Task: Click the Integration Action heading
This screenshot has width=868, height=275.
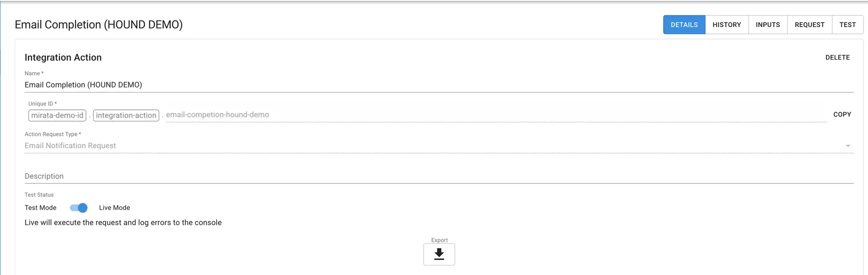Action: point(63,57)
